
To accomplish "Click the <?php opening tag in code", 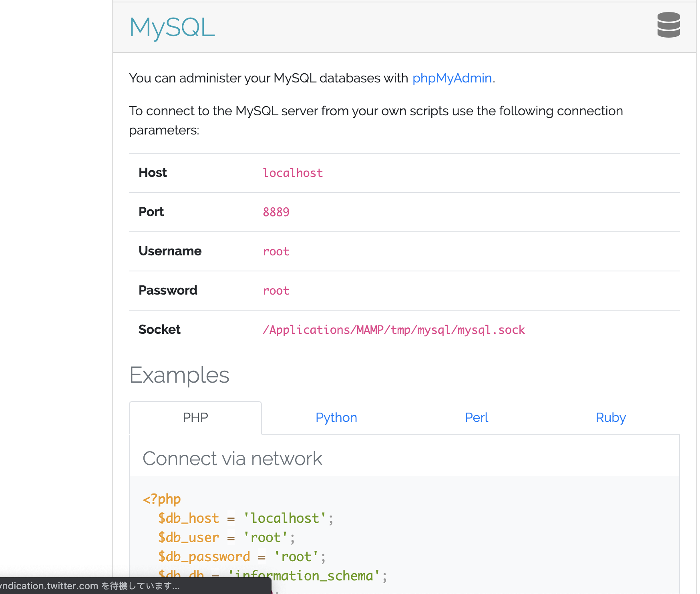I will point(162,499).
